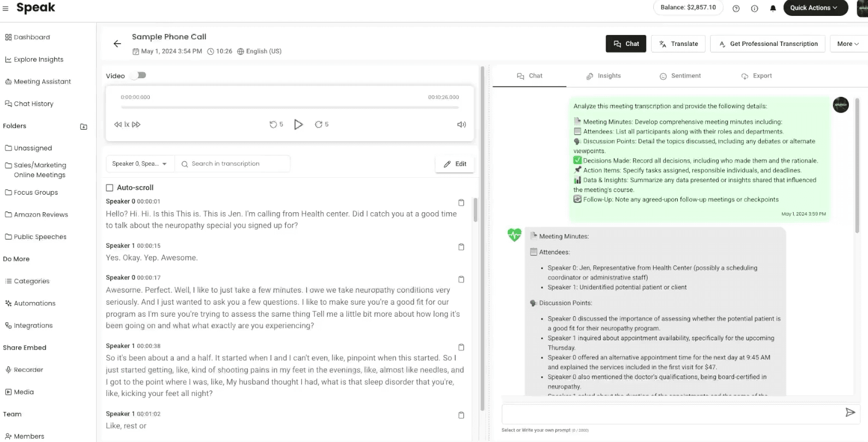Click the Search in transcription field
Screen dimensions: 868x442
233,164
